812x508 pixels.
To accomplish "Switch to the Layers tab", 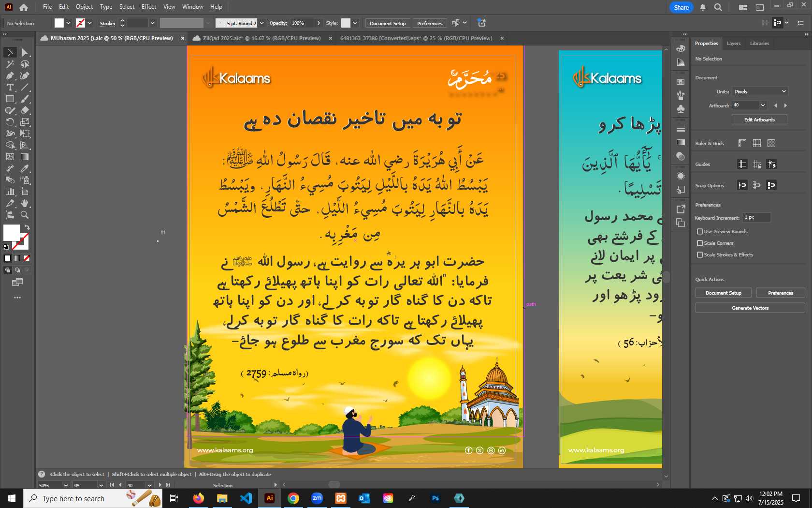I will click(733, 44).
